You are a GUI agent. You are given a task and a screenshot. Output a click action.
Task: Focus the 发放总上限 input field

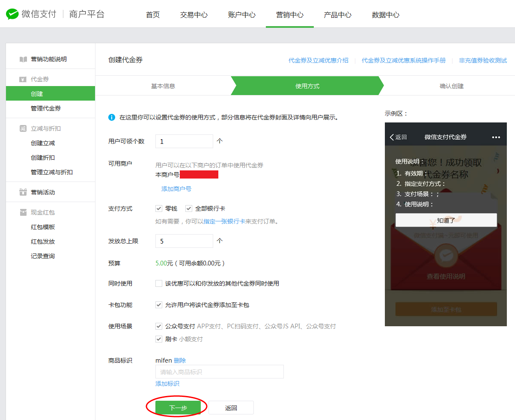tap(184, 241)
